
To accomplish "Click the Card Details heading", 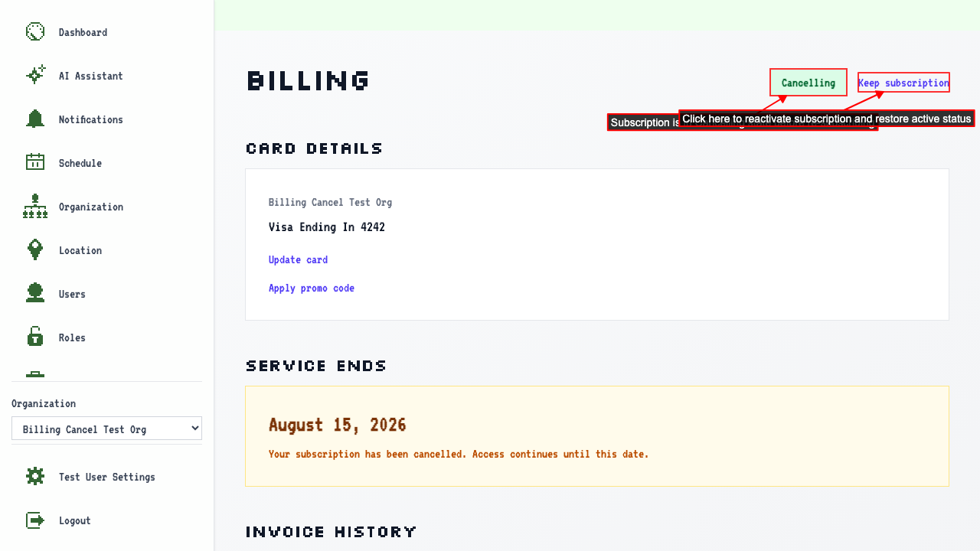I will click(314, 148).
